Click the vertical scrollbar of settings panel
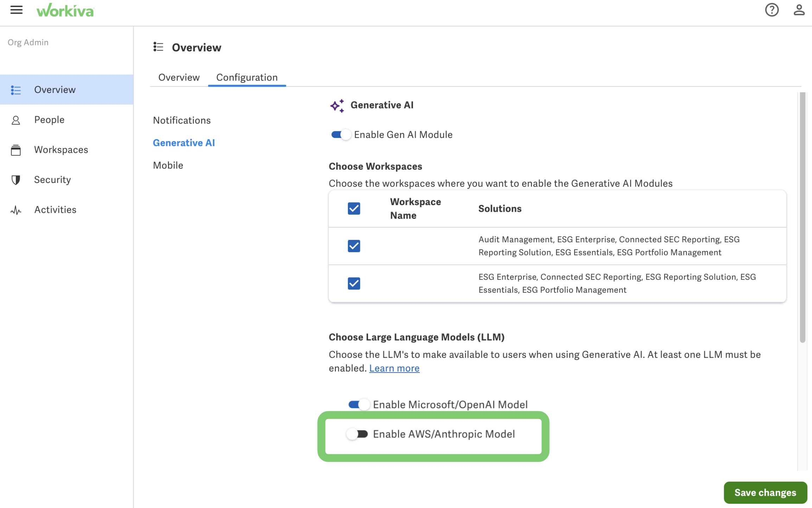This screenshot has width=812, height=508. point(803,217)
